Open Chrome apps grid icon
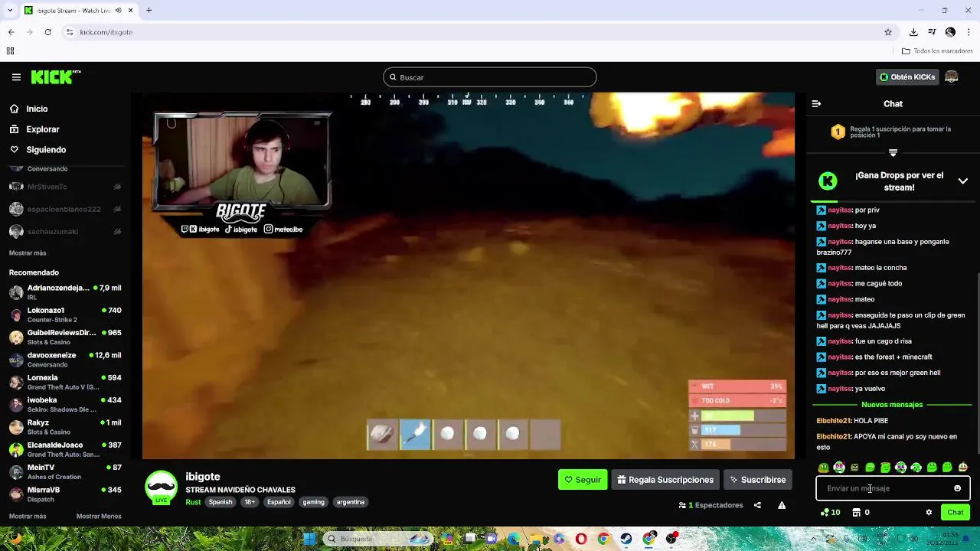980x551 pixels. [10, 51]
